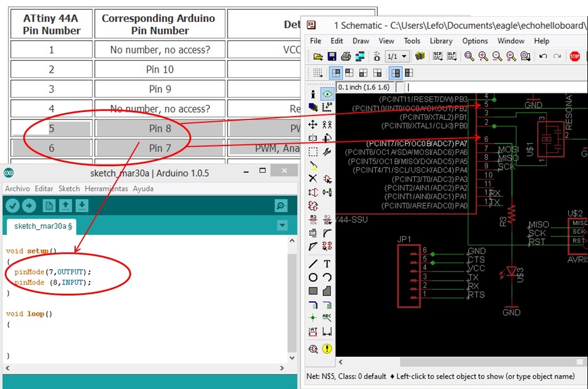Screen dimensions: 588x389
Task: Select the Polygon tool
Action: point(327,291)
